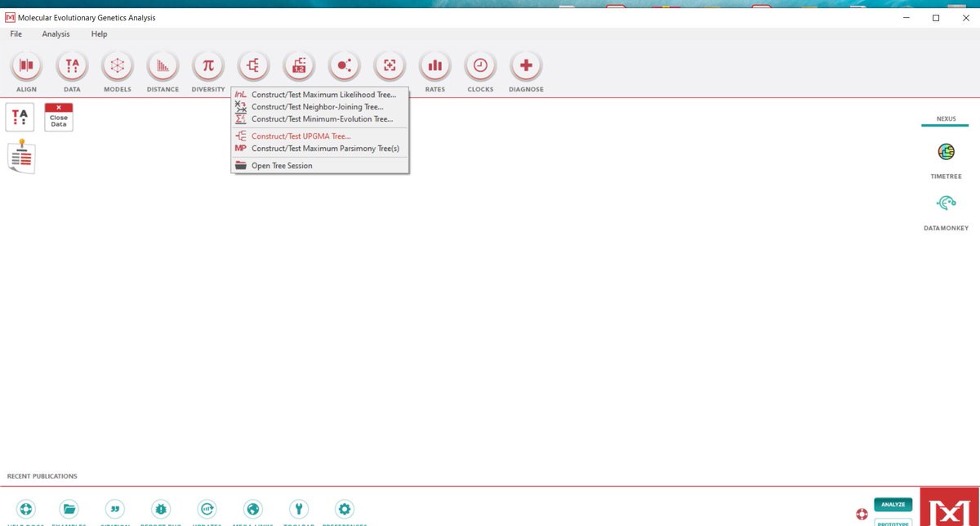This screenshot has width=980, height=526.
Task: Switch to PROTOTYPE mode
Action: point(893,522)
